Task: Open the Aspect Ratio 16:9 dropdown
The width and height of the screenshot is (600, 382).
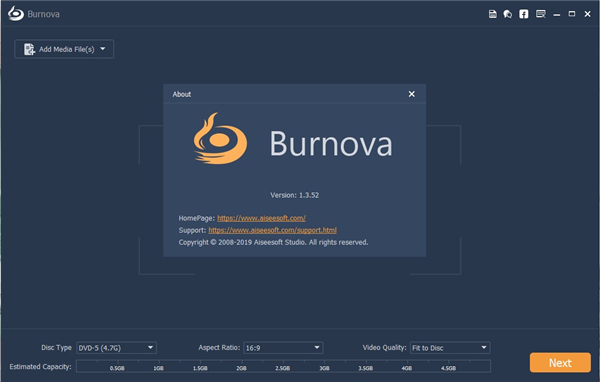Action: pyautogui.click(x=283, y=348)
